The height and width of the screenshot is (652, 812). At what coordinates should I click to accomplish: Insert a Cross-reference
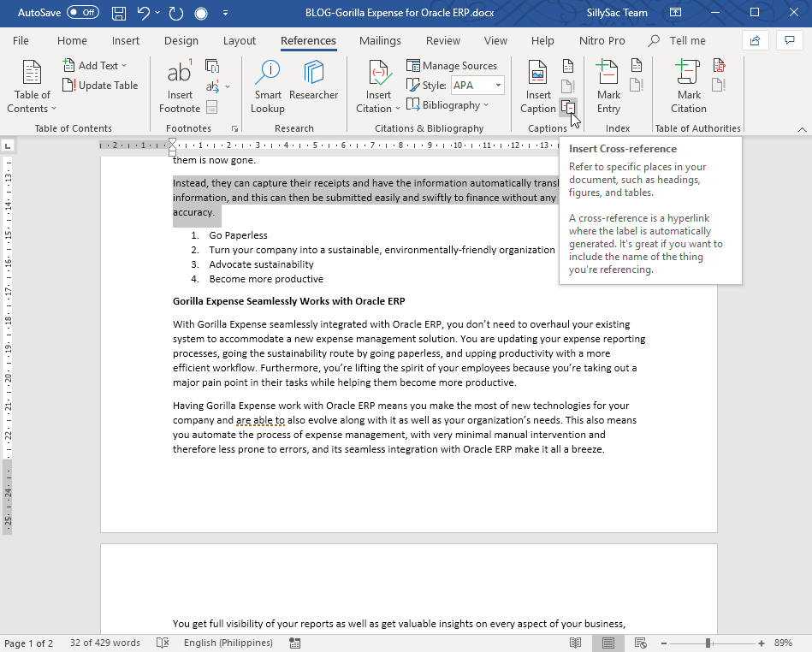point(569,106)
